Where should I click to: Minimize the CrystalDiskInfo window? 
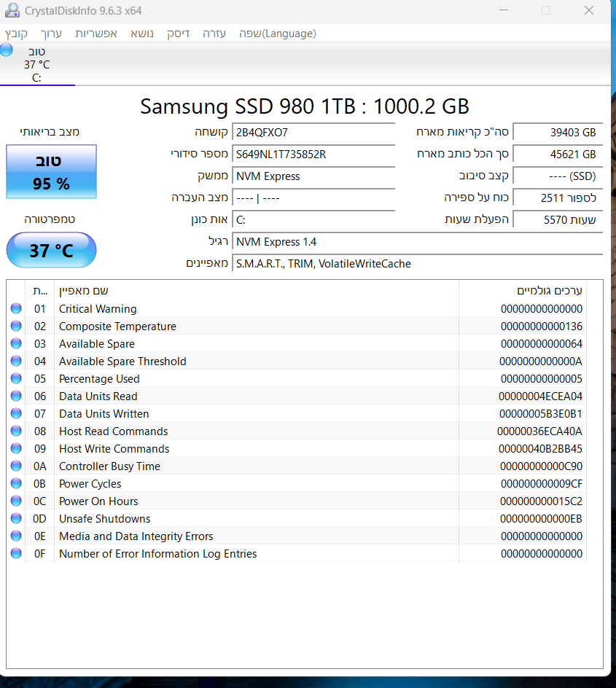click(504, 10)
